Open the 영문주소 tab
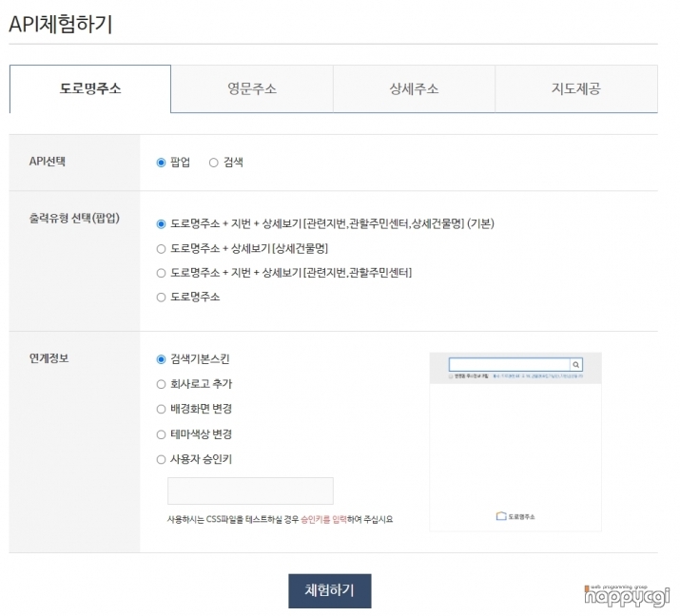The image size is (680, 616). [252, 88]
